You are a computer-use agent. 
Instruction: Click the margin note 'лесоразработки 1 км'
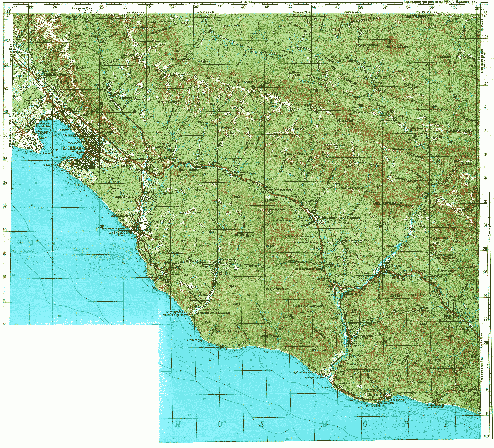click(426, 12)
